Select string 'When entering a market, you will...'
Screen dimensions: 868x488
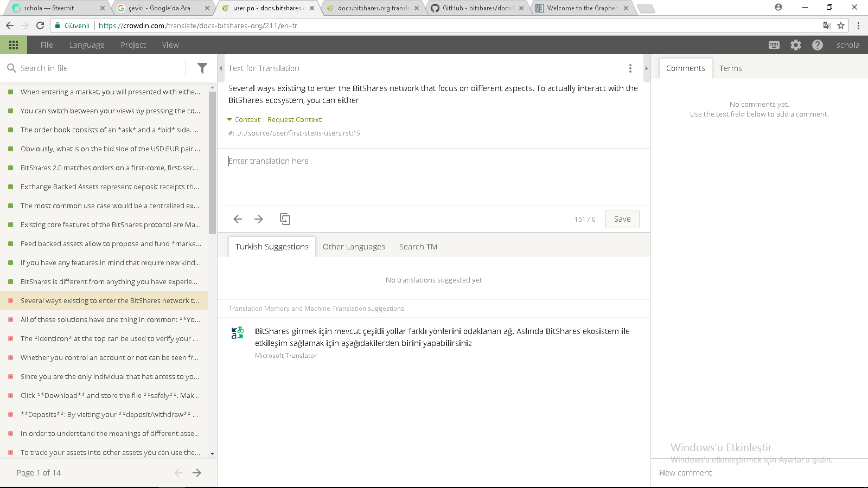pos(104,92)
